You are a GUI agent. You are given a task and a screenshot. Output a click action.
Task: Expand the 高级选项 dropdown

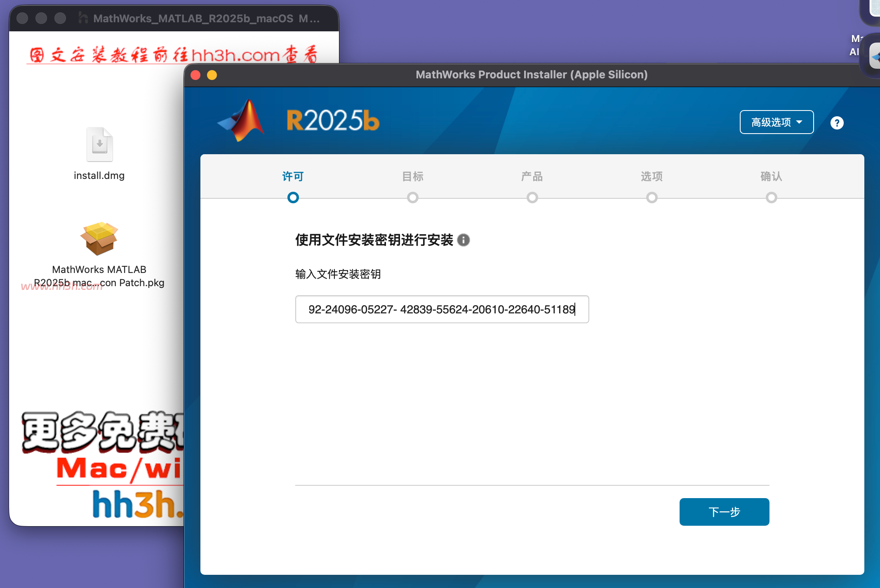click(x=776, y=122)
